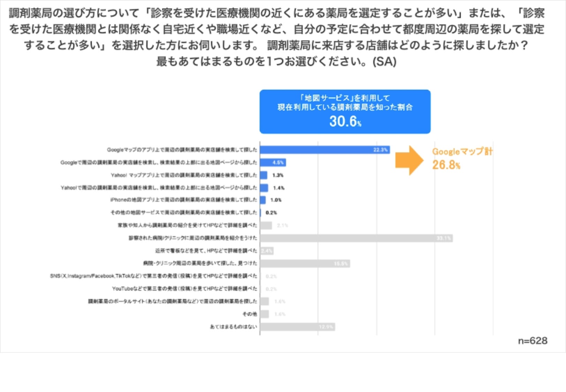Image resolution: width=566 pixels, height=392 pixels.
Task: Click the survey question title text
Action: (276, 37)
